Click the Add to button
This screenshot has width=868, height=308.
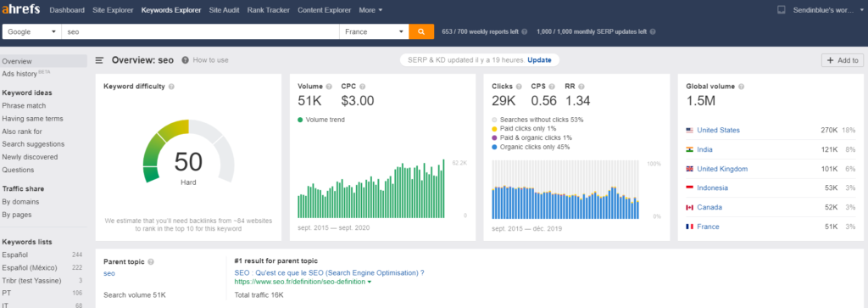[843, 60]
